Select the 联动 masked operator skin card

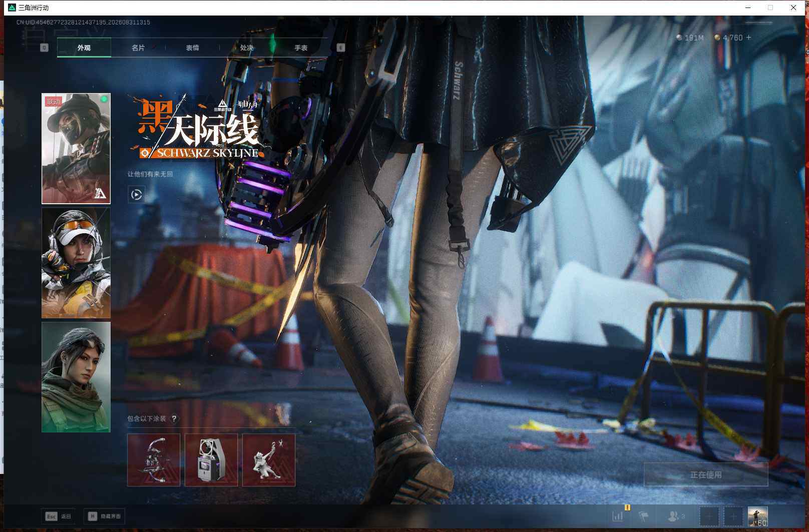click(x=76, y=149)
